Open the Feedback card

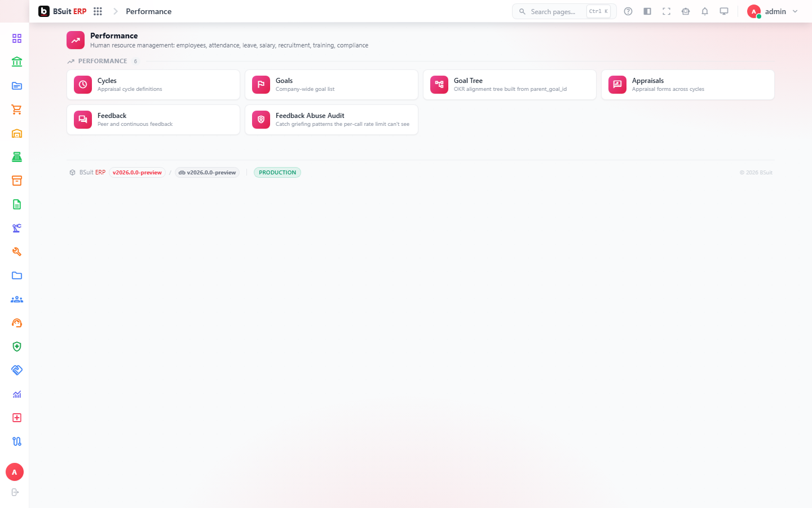tap(153, 120)
